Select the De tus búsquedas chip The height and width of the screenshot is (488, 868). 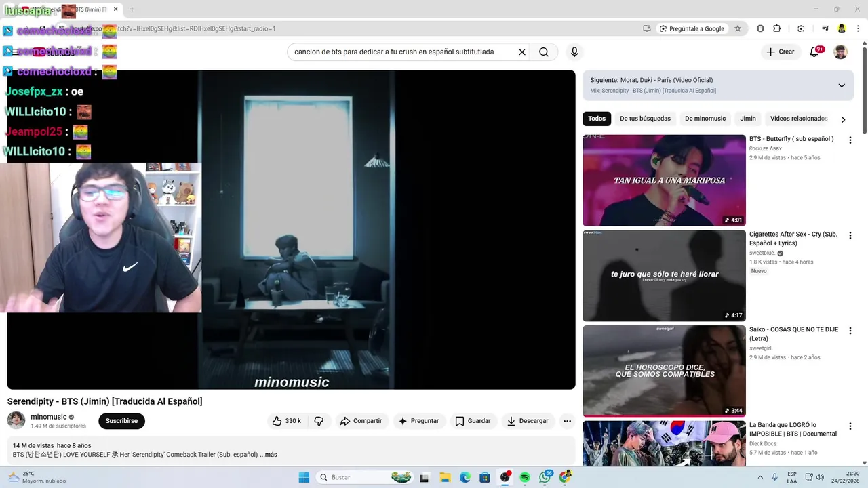(645, 119)
